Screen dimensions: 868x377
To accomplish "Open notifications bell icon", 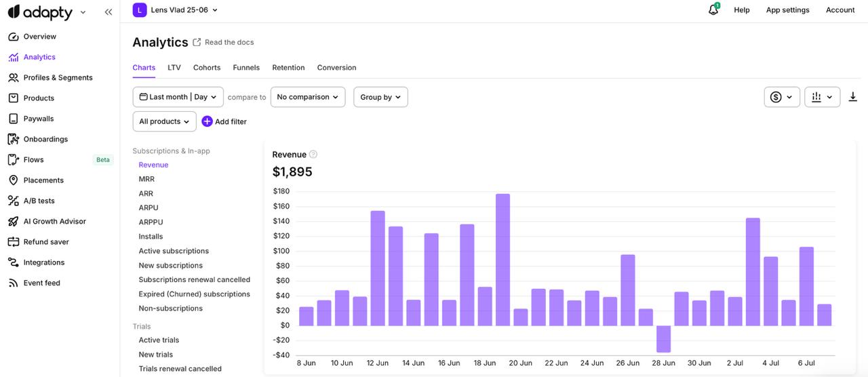I will (x=713, y=10).
